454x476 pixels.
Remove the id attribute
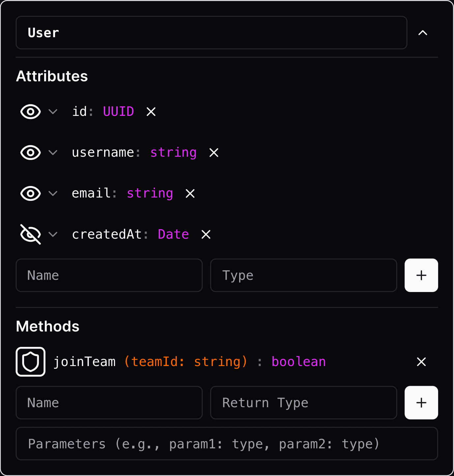point(151,112)
